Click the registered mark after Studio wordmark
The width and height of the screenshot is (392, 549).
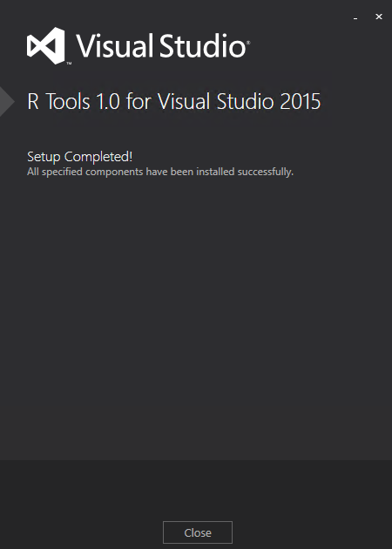click(248, 43)
